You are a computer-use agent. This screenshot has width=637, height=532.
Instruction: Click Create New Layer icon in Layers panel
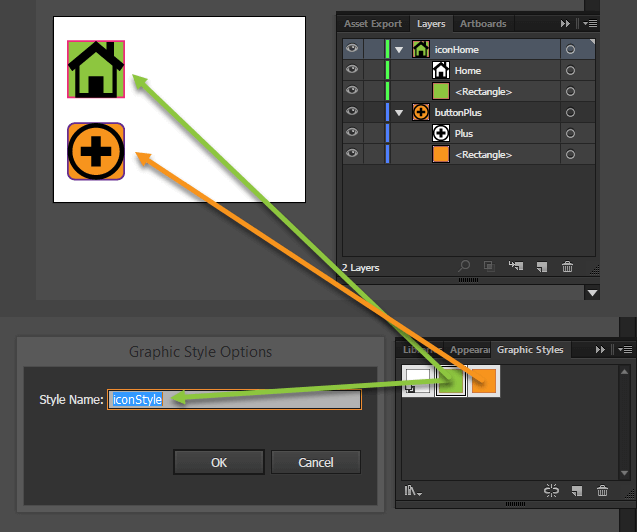(x=541, y=266)
